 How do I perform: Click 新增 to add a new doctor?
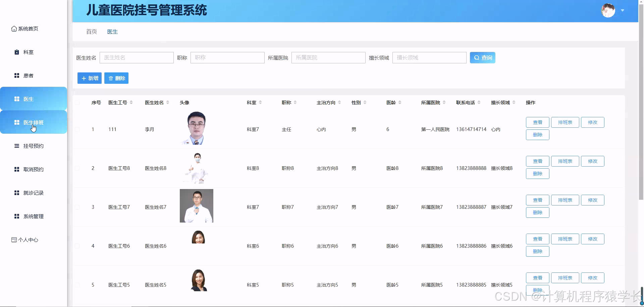click(89, 78)
